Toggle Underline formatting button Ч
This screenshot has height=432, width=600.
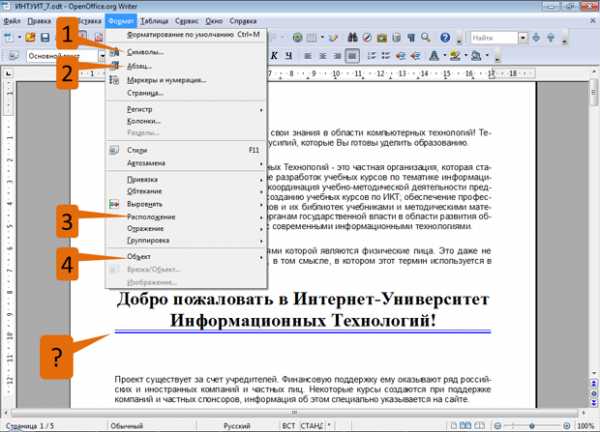[x=289, y=56]
